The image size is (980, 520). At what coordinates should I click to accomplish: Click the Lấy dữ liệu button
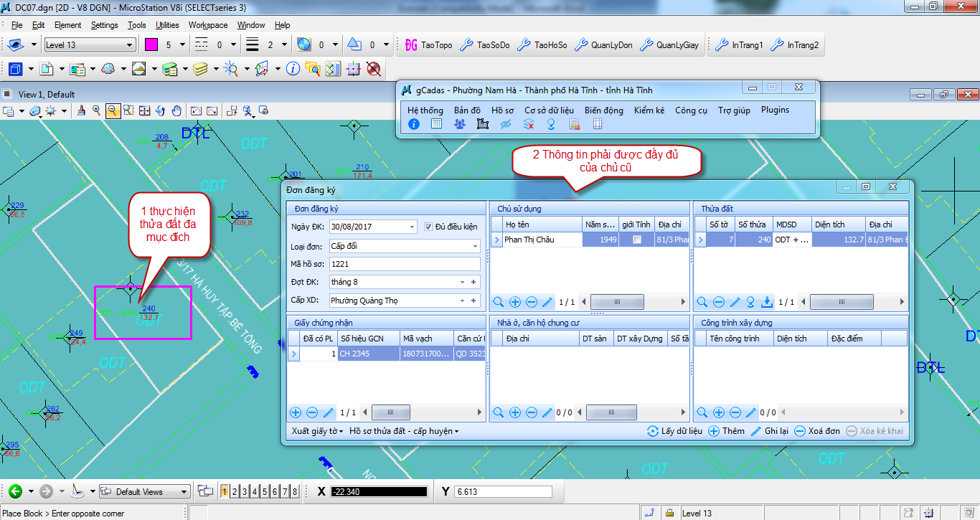tap(674, 431)
